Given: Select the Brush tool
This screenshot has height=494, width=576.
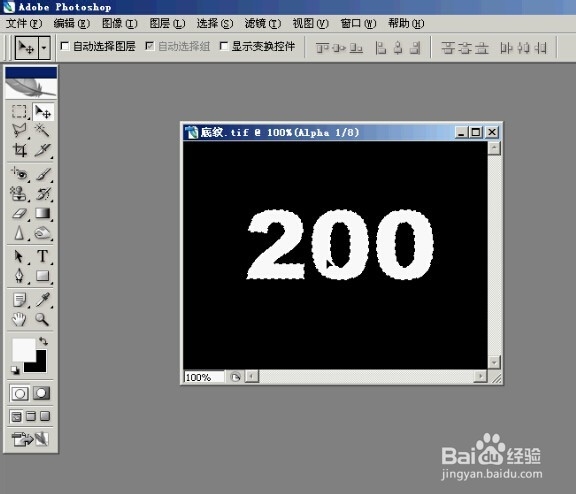Looking at the screenshot, I should (43, 173).
